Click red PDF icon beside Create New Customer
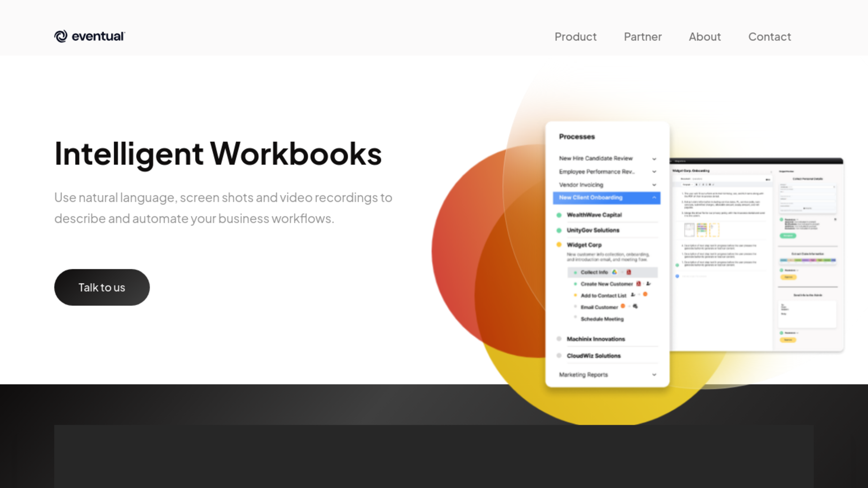 click(x=638, y=284)
